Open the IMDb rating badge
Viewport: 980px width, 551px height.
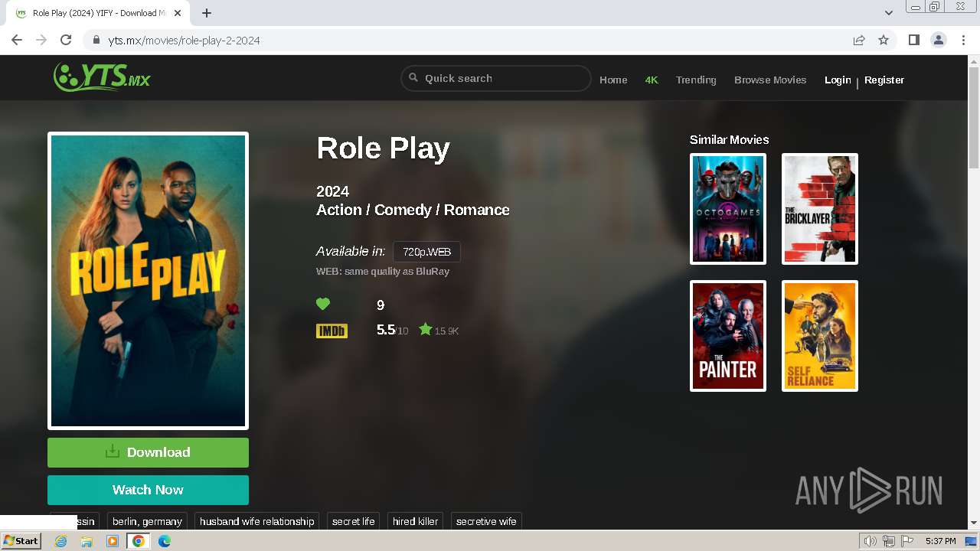coord(332,331)
